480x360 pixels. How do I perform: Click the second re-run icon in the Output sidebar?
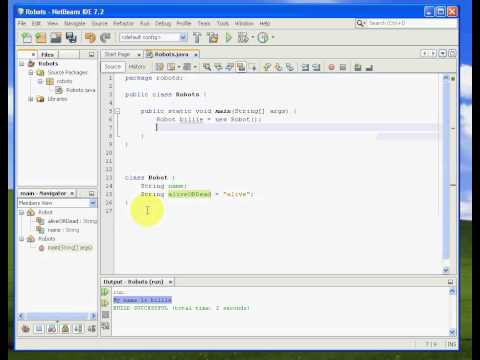pyautogui.click(x=105, y=303)
